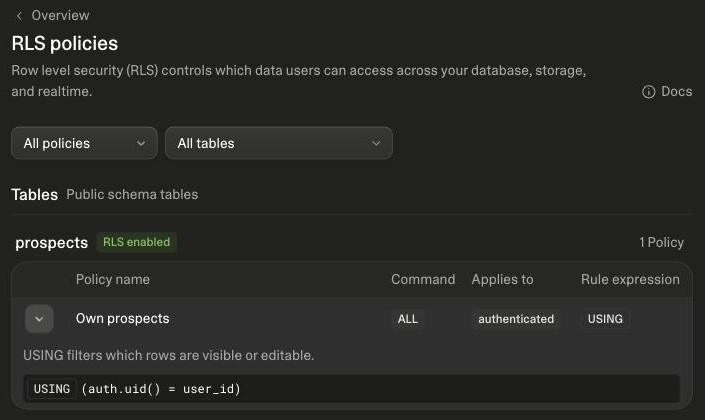Click the USING label in code block
Screen dimensions: 705x420
52,389
